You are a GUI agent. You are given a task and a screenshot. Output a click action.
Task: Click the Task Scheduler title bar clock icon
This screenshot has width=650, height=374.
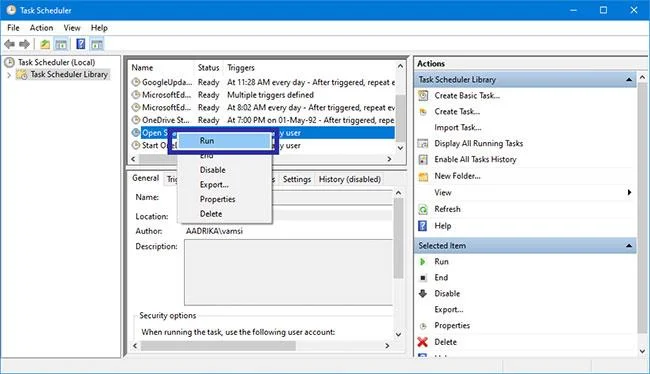[11, 10]
